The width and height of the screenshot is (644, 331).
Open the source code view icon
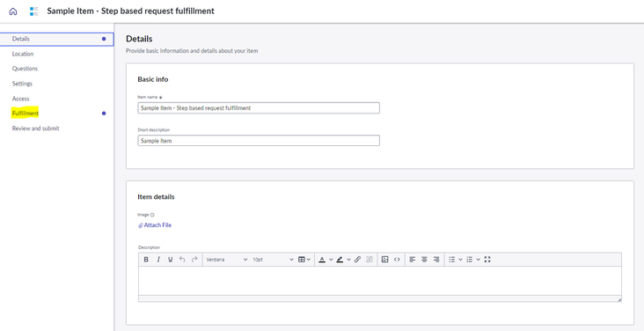pos(397,260)
